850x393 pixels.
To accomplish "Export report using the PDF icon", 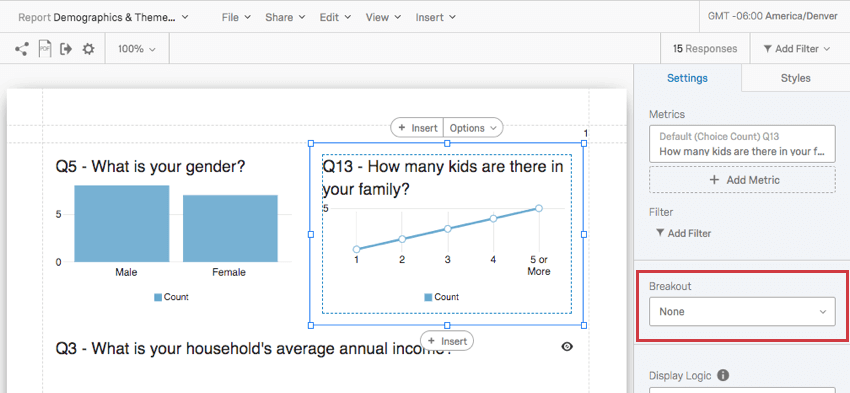I will click(x=44, y=49).
